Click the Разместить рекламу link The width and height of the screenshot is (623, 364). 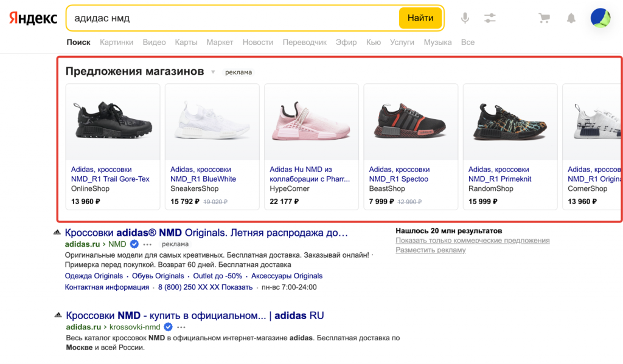(431, 250)
